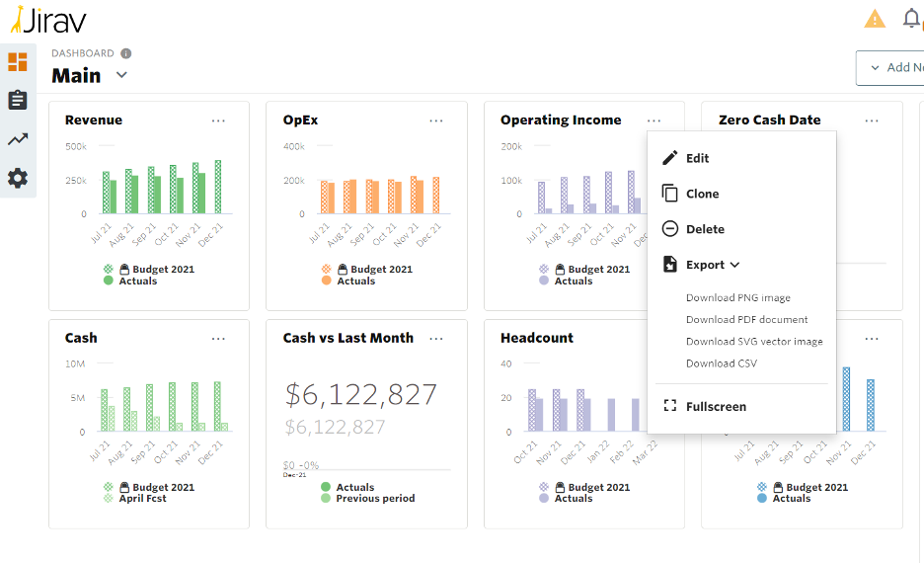Open the notifications bell icon

tap(911, 19)
